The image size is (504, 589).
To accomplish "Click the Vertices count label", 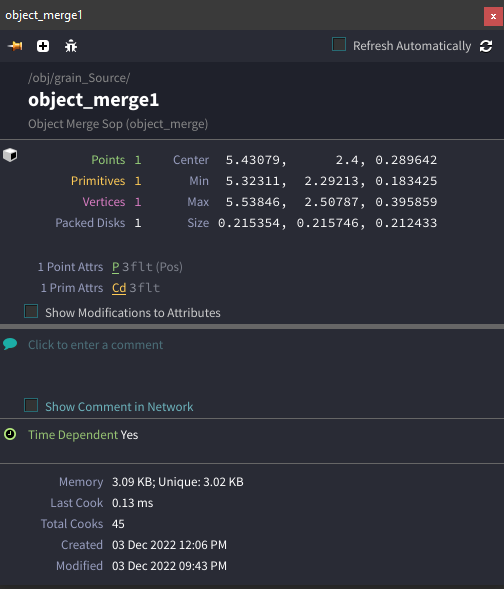I will tap(104, 202).
